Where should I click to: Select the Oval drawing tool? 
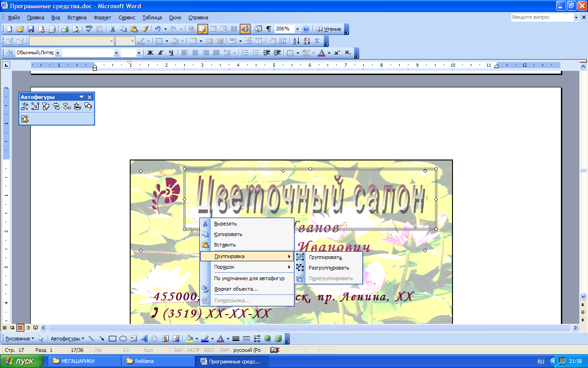tap(123, 339)
